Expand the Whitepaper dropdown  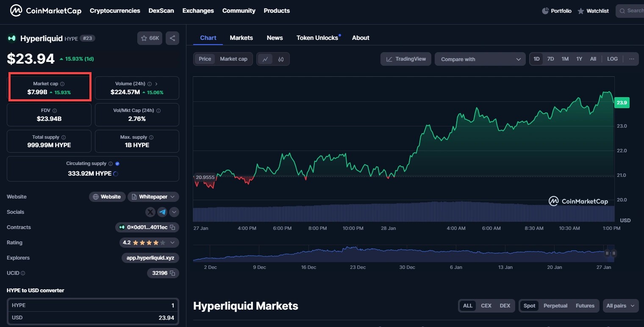click(x=153, y=197)
